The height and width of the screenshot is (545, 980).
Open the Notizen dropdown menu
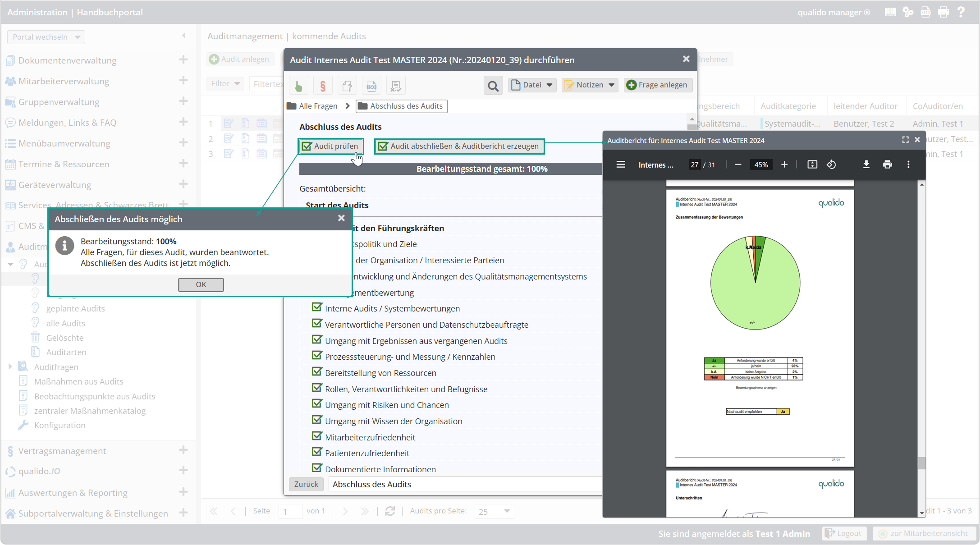point(590,85)
